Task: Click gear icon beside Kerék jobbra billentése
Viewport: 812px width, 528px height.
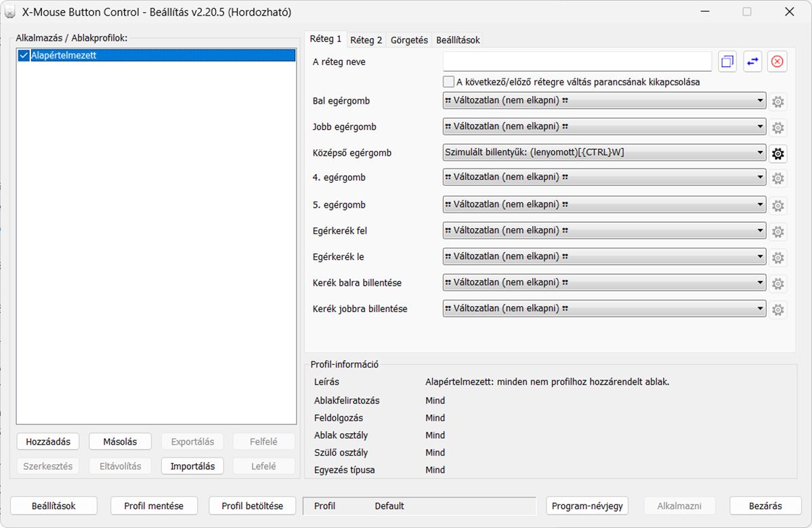Action: (x=777, y=309)
